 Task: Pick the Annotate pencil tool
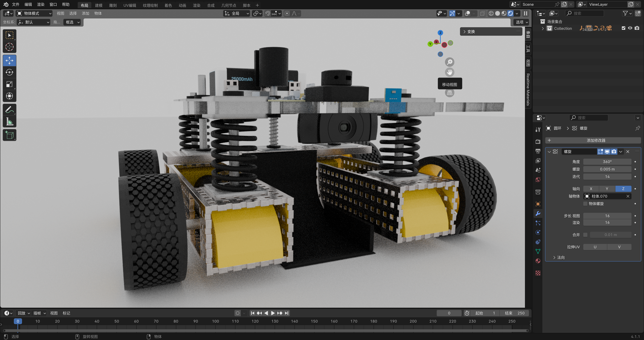pyautogui.click(x=9, y=109)
